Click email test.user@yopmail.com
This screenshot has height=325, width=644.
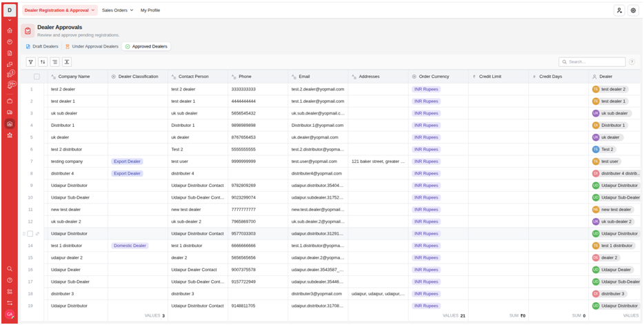[x=314, y=161]
